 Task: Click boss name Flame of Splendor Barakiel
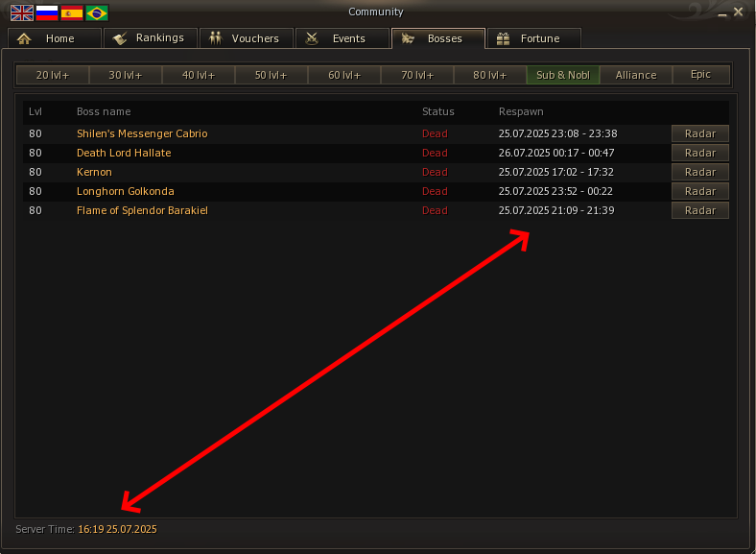(142, 211)
